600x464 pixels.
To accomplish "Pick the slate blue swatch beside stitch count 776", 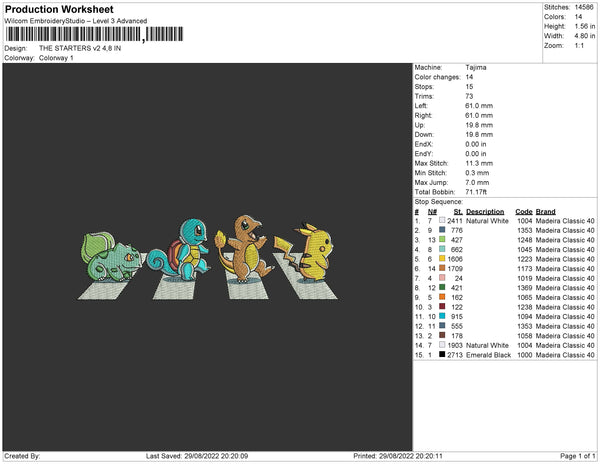I will [442, 230].
